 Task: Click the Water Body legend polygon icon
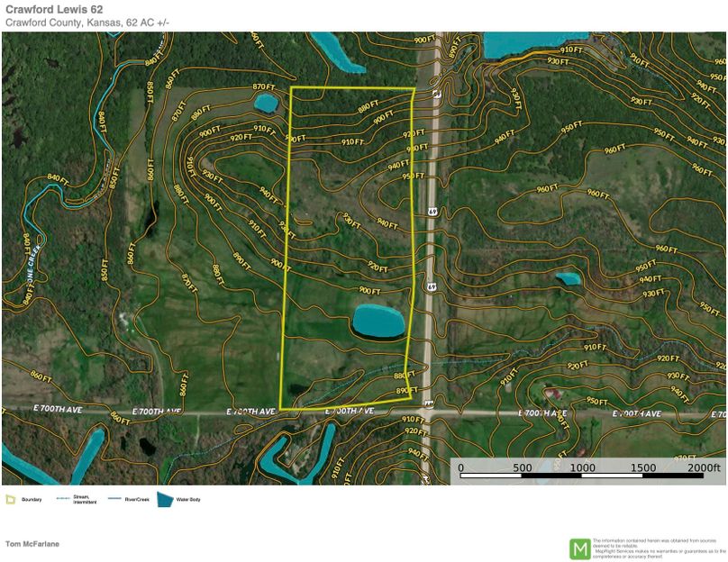tap(165, 498)
